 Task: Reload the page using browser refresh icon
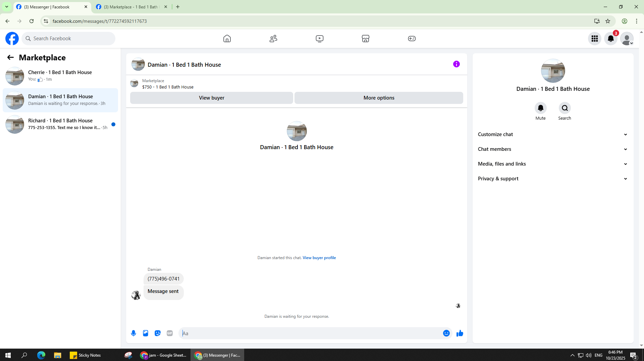(x=32, y=21)
